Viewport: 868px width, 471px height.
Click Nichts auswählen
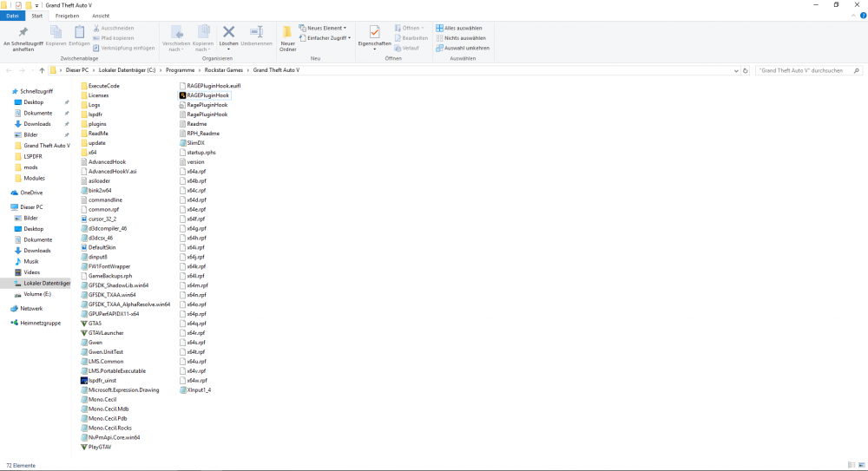[x=461, y=38]
